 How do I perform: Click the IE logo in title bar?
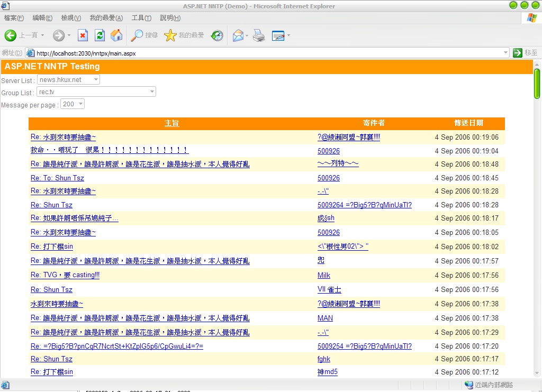5,5
